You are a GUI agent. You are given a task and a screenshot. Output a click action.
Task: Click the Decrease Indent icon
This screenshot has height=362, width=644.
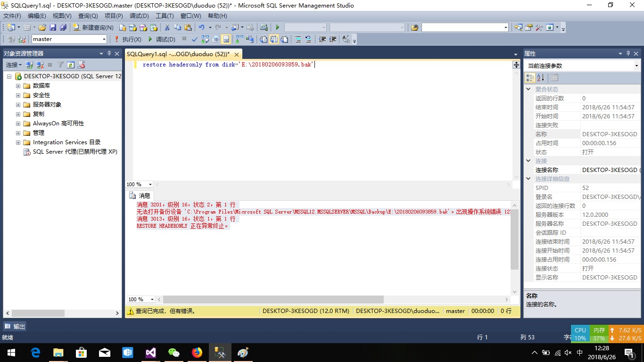click(322, 39)
